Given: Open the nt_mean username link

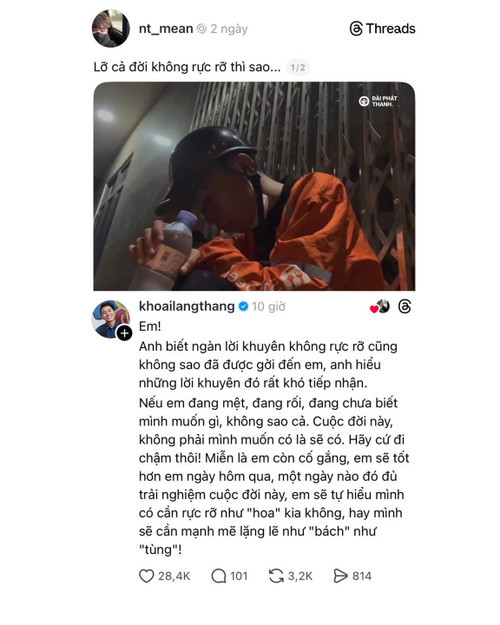Looking at the screenshot, I should (165, 29).
